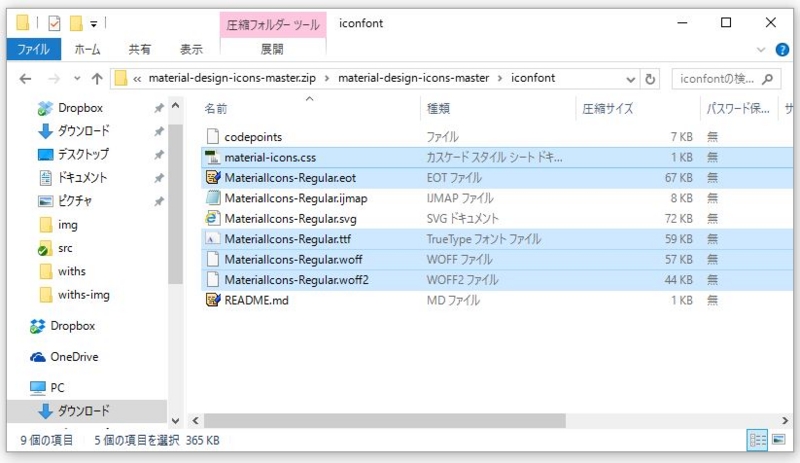Open the withs-img folder in navigation pane

83,295
